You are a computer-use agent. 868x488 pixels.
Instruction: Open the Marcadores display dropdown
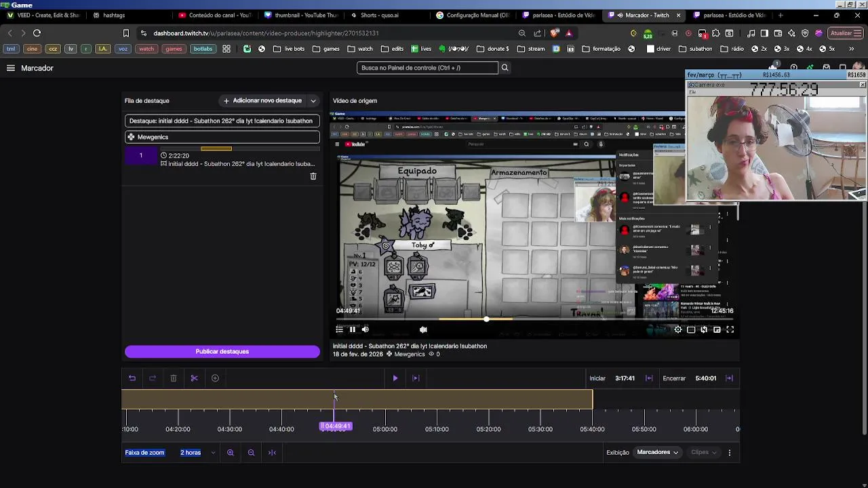(657, 452)
